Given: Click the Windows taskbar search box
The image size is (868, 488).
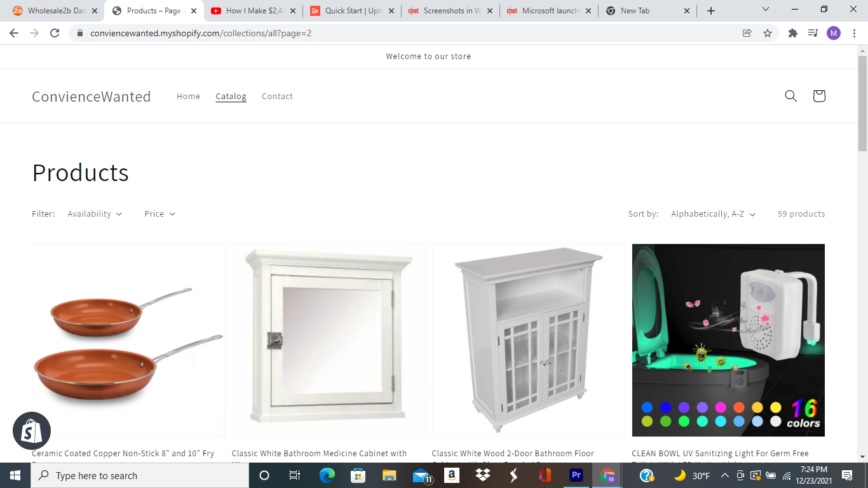Looking at the screenshot, I should 140,475.
